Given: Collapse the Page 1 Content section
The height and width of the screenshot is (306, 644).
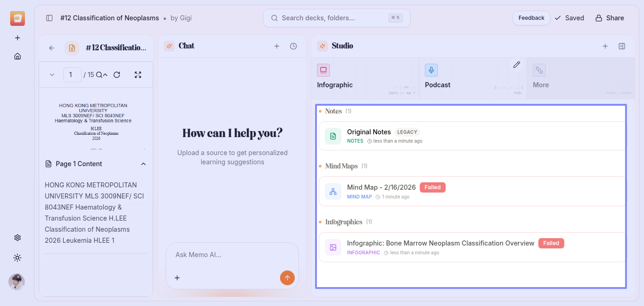Looking at the screenshot, I should pyautogui.click(x=143, y=164).
